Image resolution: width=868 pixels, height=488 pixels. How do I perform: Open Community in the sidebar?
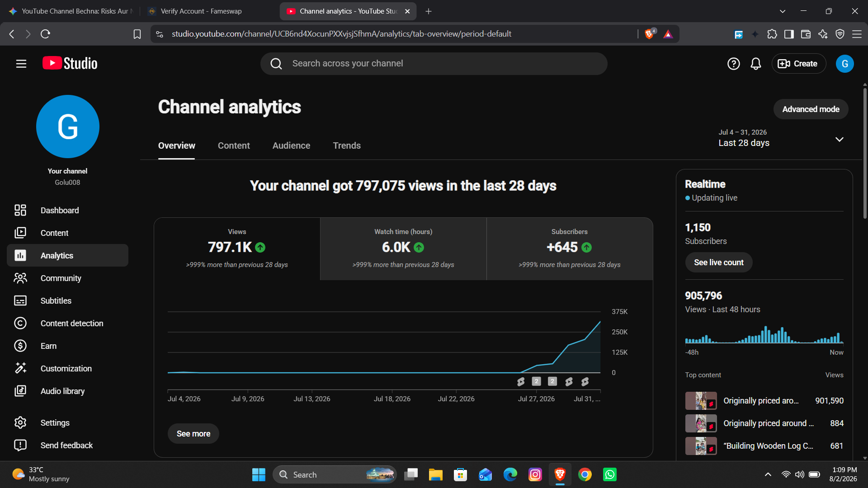click(x=68, y=278)
